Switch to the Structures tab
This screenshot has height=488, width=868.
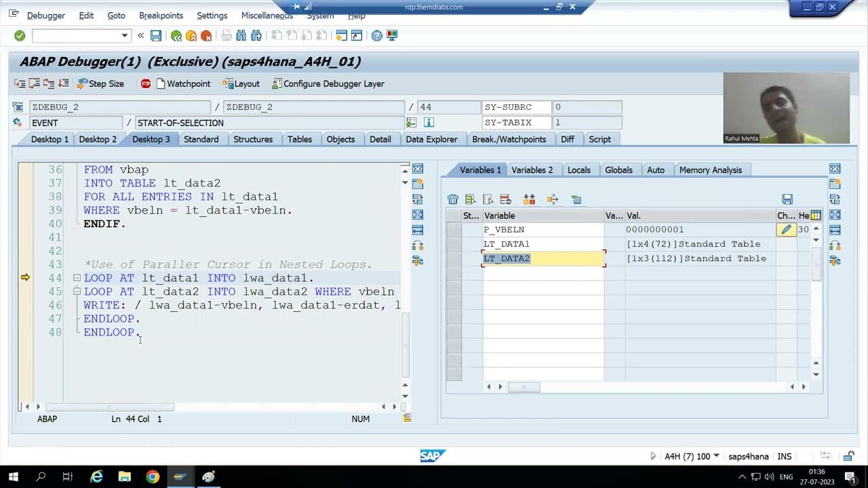[253, 139]
